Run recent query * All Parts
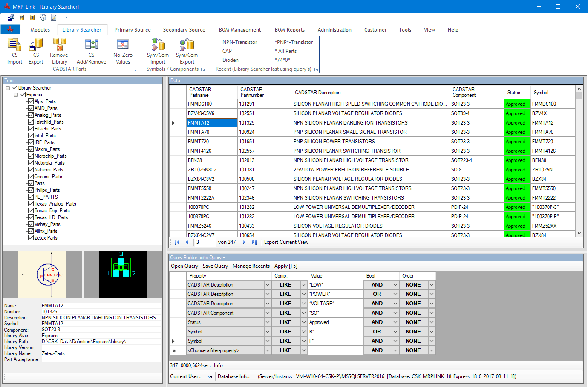Image resolution: width=588 pixels, height=388 pixels. tap(286, 51)
